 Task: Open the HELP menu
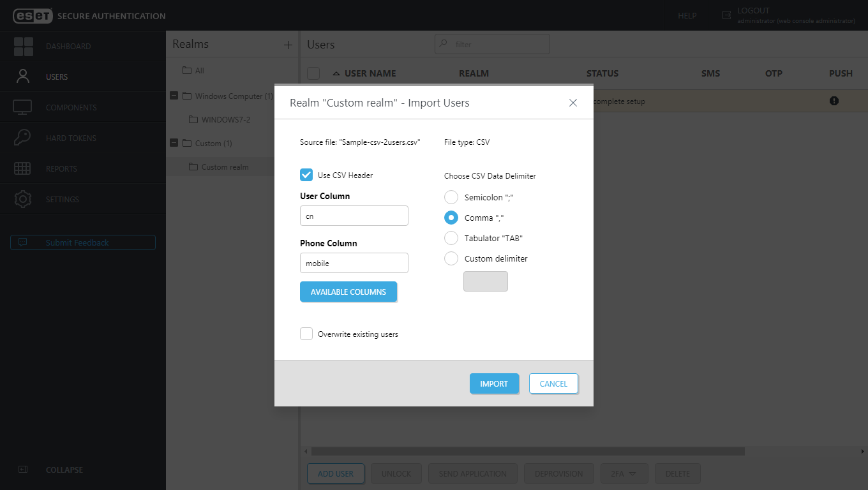[x=686, y=15]
